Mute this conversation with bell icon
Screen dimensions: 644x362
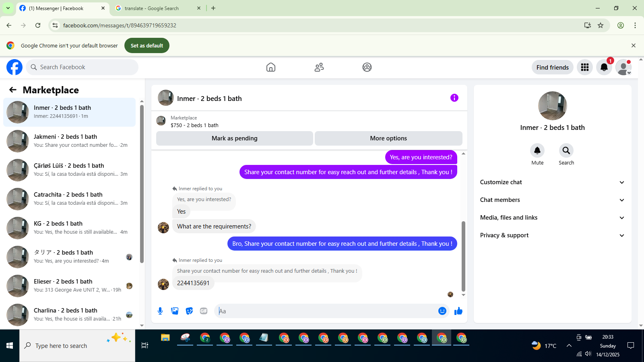[x=537, y=150]
